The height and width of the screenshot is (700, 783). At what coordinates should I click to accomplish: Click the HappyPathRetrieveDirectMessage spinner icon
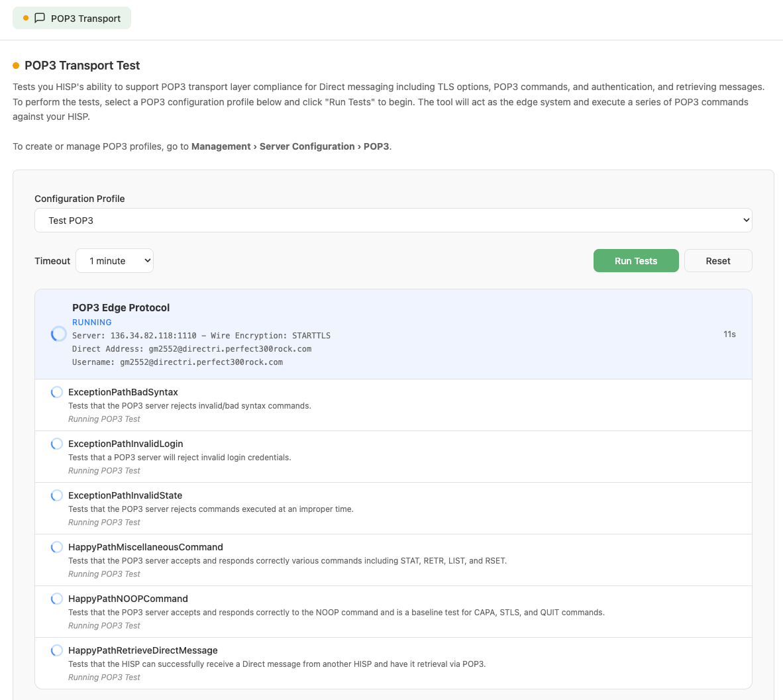(57, 650)
